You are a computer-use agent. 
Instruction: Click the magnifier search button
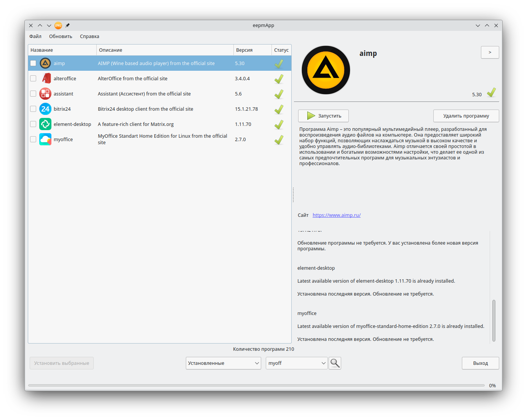point(335,363)
